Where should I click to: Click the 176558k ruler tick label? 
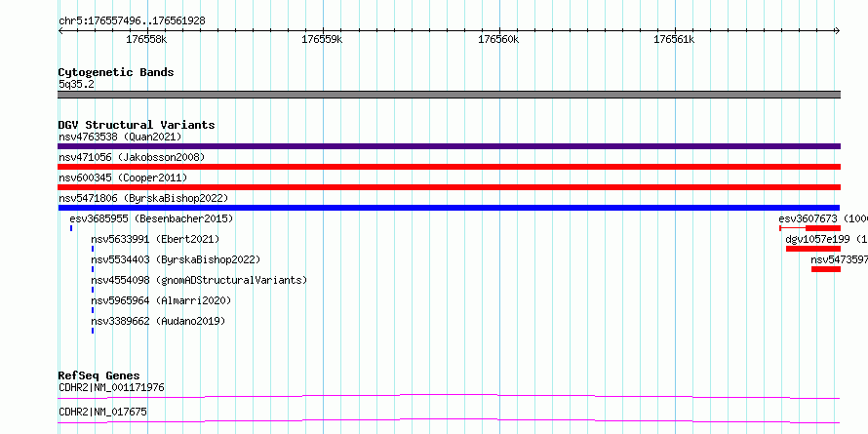[146, 39]
